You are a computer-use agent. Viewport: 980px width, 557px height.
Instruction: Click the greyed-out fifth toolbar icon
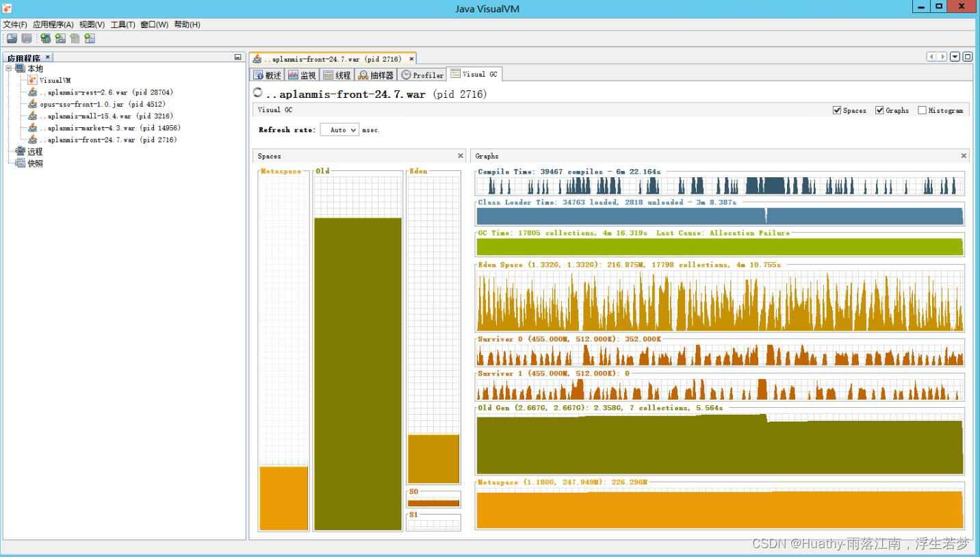(x=75, y=38)
